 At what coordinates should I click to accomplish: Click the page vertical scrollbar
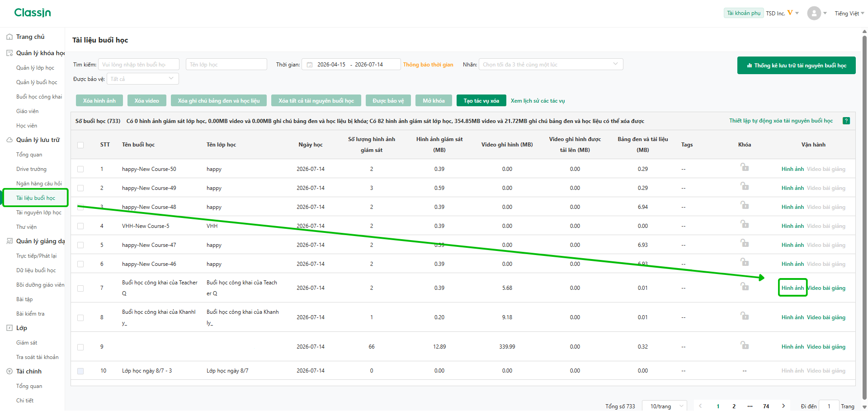coord(864,217)
